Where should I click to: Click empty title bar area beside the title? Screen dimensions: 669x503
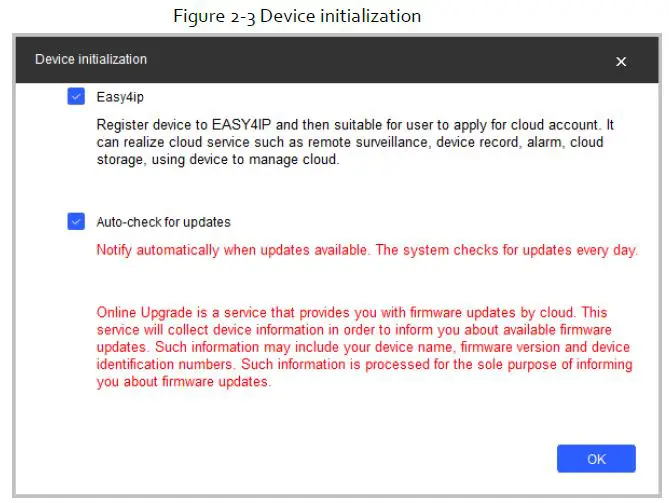pyautogui.click(x=380, y=60)
